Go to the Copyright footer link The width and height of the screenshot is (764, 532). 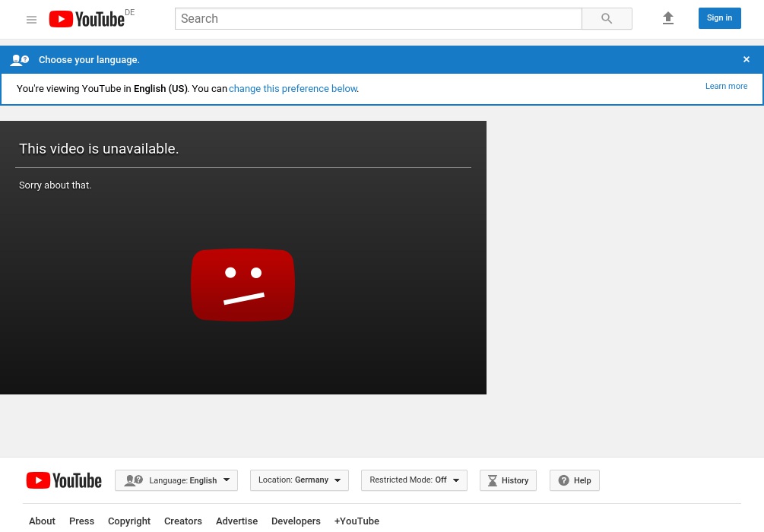(129, 521)
